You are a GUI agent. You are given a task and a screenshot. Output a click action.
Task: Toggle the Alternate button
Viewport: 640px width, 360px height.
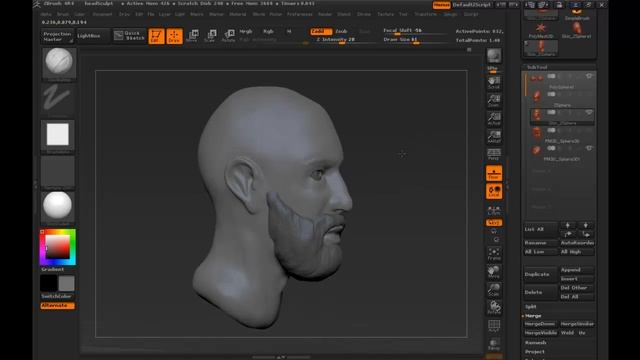pos(58,306)
